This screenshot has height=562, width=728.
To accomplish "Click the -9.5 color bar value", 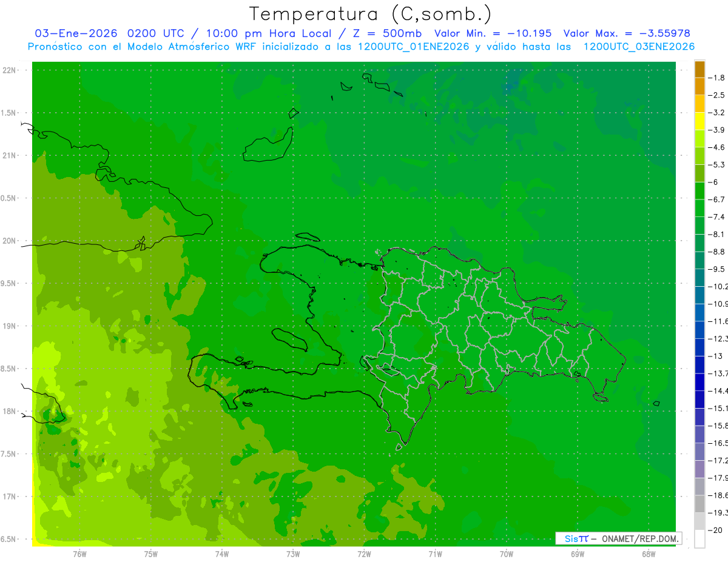I will tap(717, 269).
